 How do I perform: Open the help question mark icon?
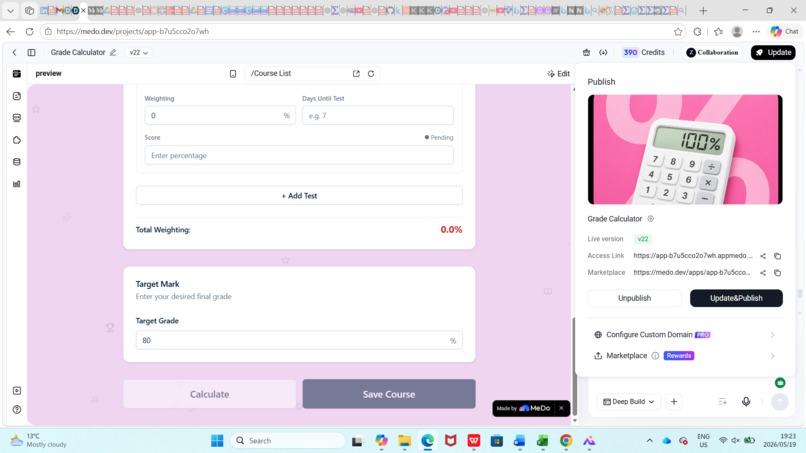pyautogui.click(x=17, y=410)
